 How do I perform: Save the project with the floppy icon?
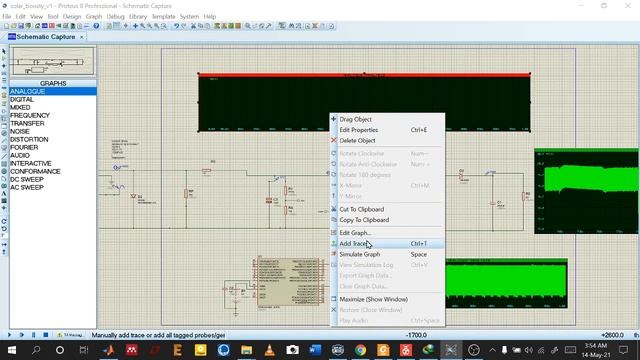21,26
